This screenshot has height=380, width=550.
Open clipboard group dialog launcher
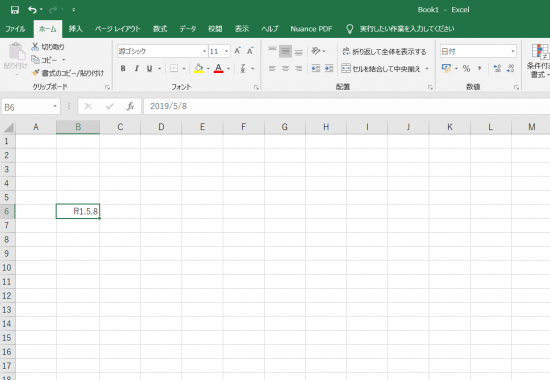[x=107, y=87]
